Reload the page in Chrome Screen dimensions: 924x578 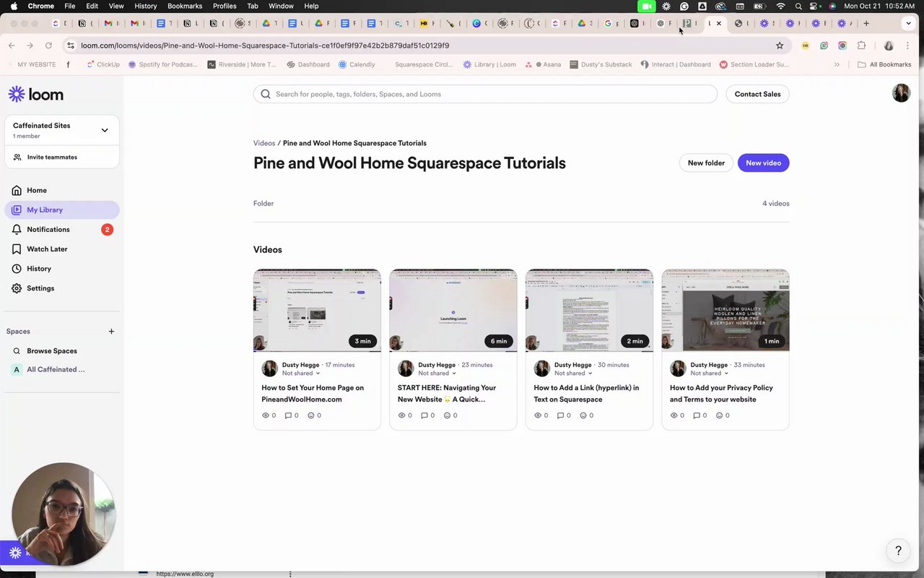tap(48, 46)
